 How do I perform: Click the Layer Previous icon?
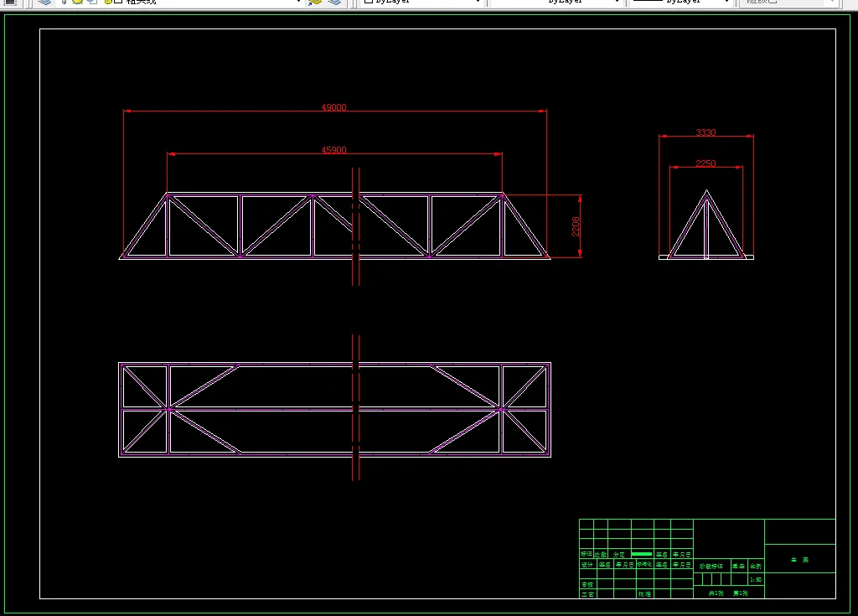pos(334,2)
